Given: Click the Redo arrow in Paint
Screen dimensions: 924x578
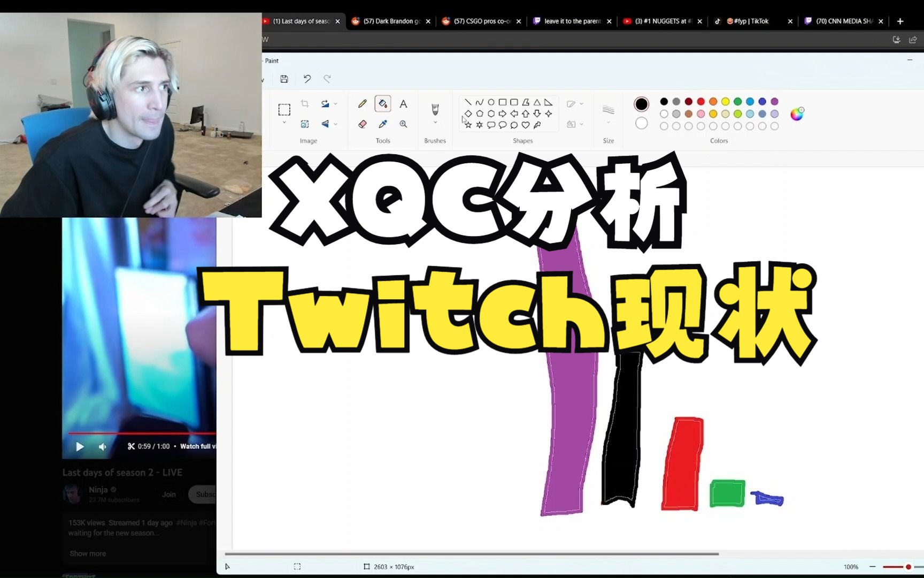Looking at the screenshot, I should pyautogui.click(x=327, y=79).
